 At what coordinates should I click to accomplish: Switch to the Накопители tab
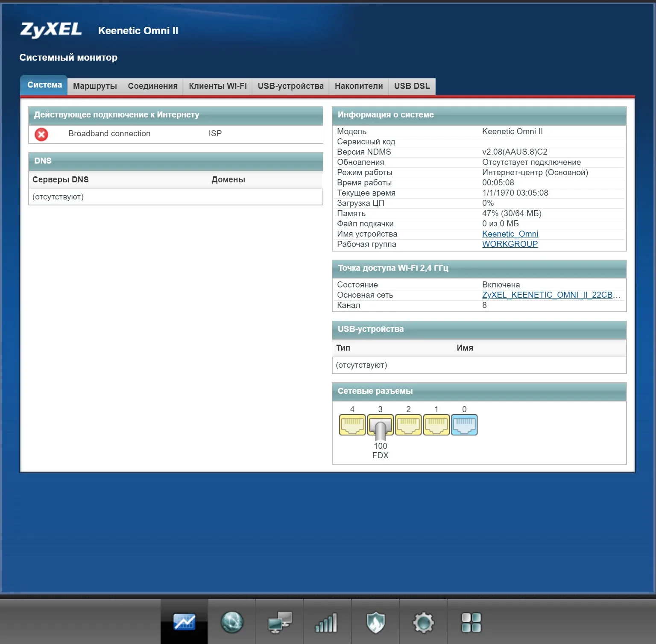tap(359, 86)
